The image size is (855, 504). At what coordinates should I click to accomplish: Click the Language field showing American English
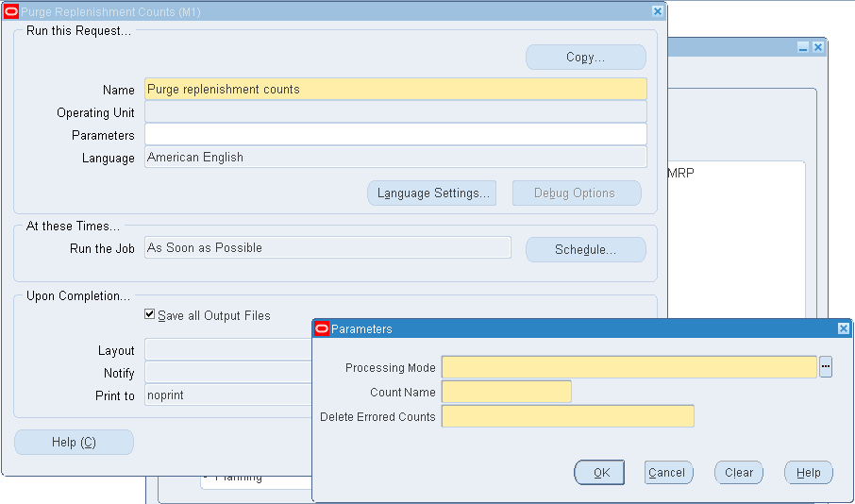coord(395,157)
